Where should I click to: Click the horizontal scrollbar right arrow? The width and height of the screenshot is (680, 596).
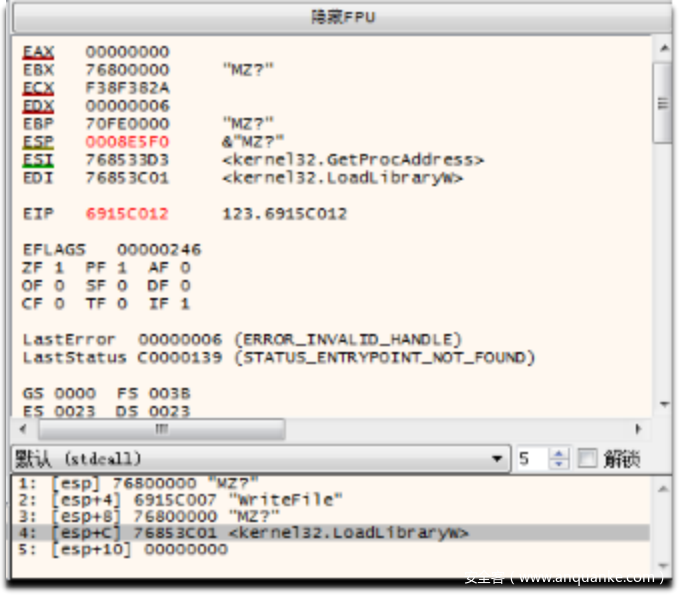(x=638, y=429)
